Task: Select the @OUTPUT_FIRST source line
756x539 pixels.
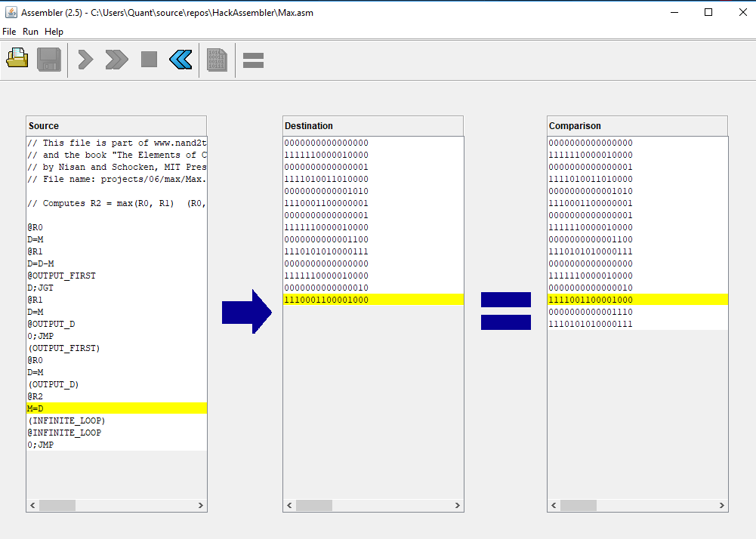Action: point(62,276)
